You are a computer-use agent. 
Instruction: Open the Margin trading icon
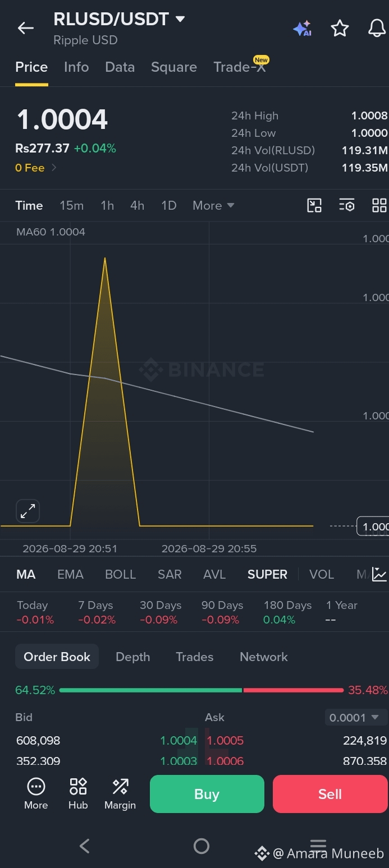coord(120,794)
